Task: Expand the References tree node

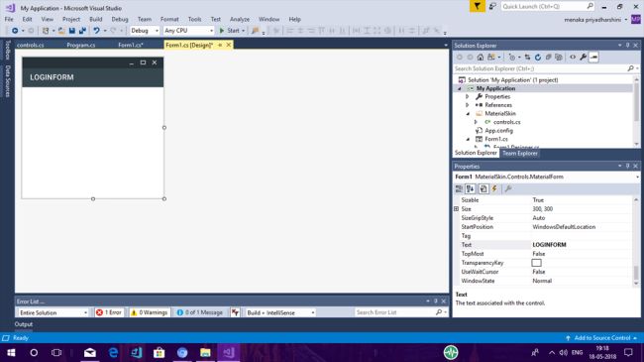Action: click(x=468, y=105)
